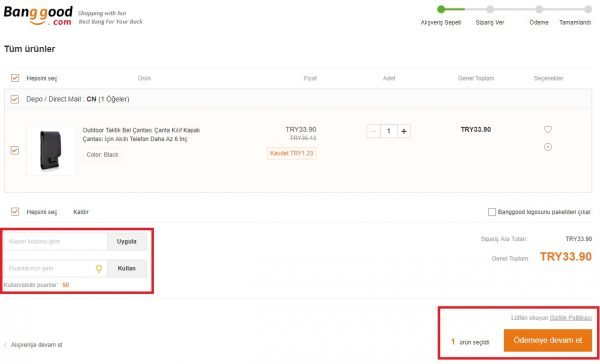Screen dimensions: 600x364
Task: Open the Gizlilik Politikası link
Action: click(x=571, y=318)
